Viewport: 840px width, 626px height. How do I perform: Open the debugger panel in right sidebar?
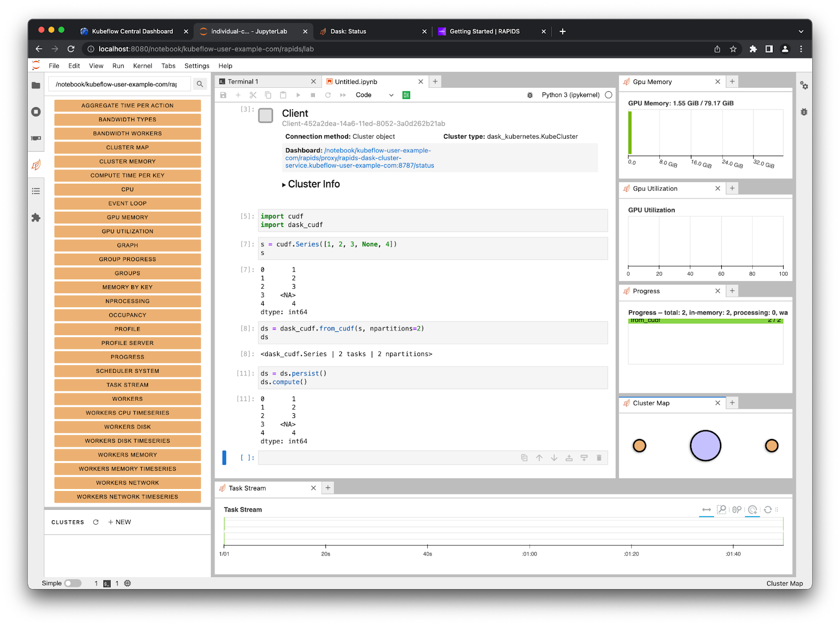(x=804, y=112)
